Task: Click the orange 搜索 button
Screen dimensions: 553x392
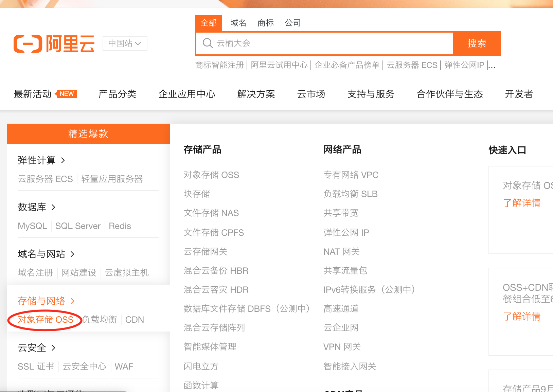Action: click(x=477, y=43)
